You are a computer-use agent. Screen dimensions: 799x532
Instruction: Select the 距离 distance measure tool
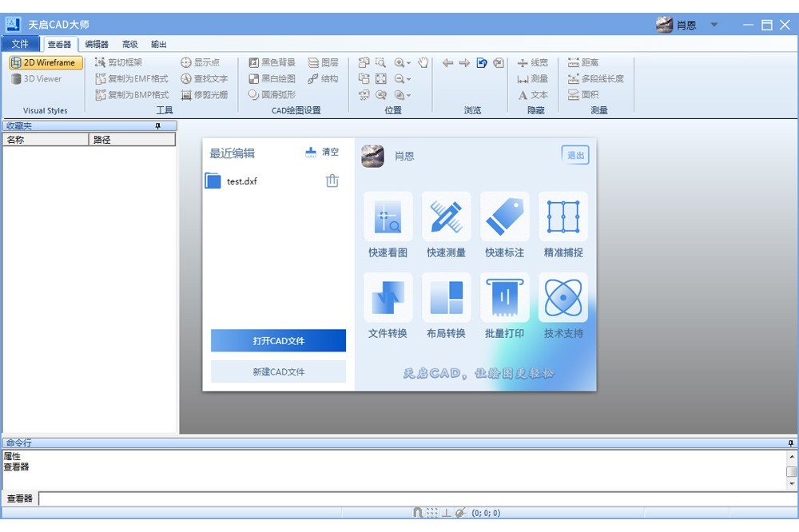583,62
